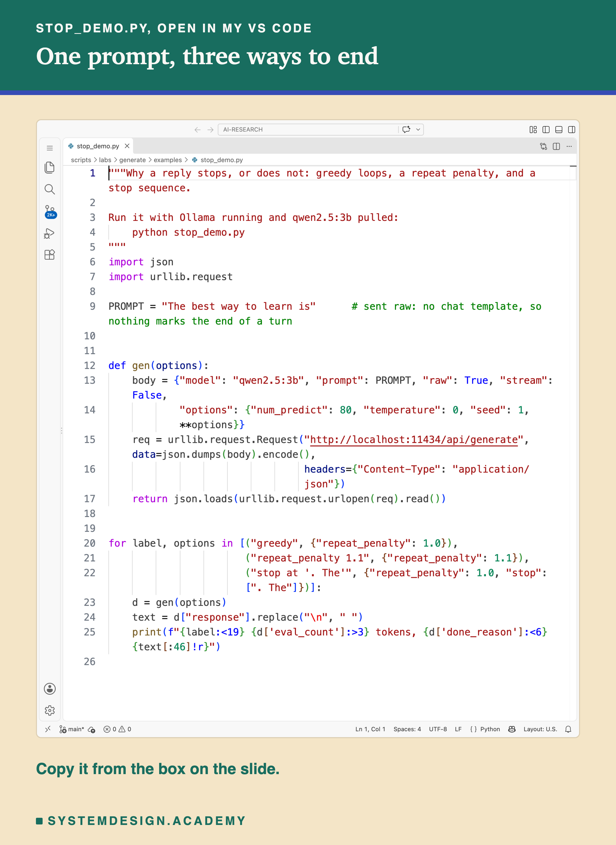Viewport: 616px width, 845px height.
Task: Click the generate breadcrumb
Action: click(x=132, y=160)
